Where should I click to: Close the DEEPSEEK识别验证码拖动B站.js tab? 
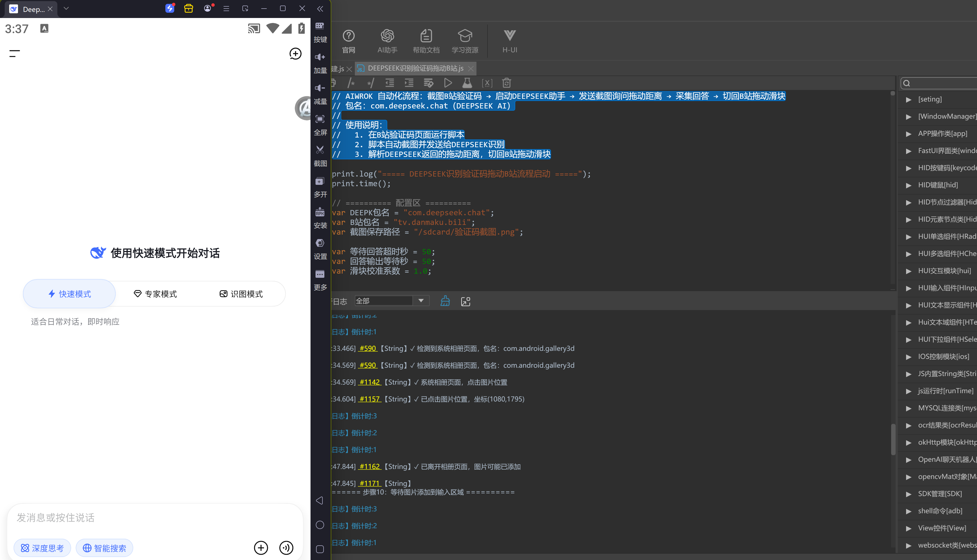coord(470,68)
